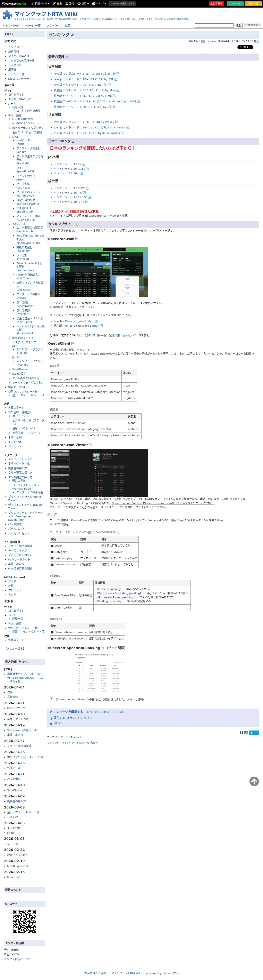Click external-link icon after Minecraft Bedrock Edition
This screenshot has height=980, width=263.
[x=101, y=326]
